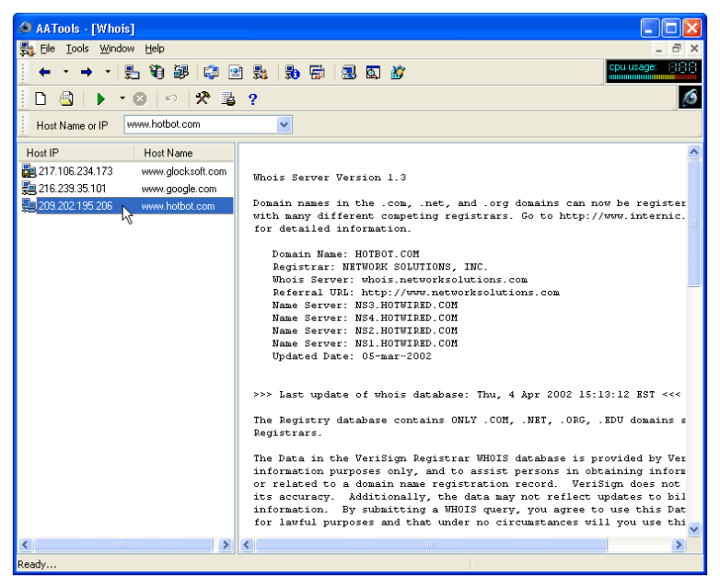The height and width of the screenshot is (588, 720).
Task: Open the monitor with magnifier tool icon
Action: coord(349,72)
